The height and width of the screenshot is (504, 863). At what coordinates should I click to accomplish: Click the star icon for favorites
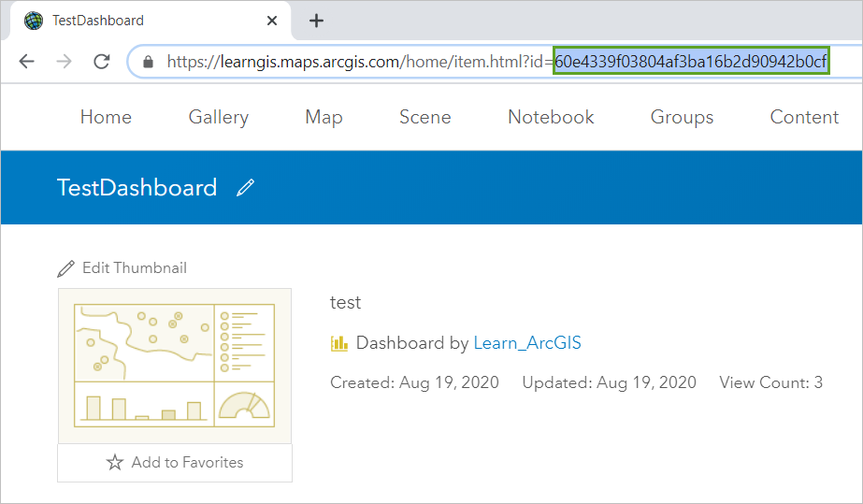[x=114, y=462]
